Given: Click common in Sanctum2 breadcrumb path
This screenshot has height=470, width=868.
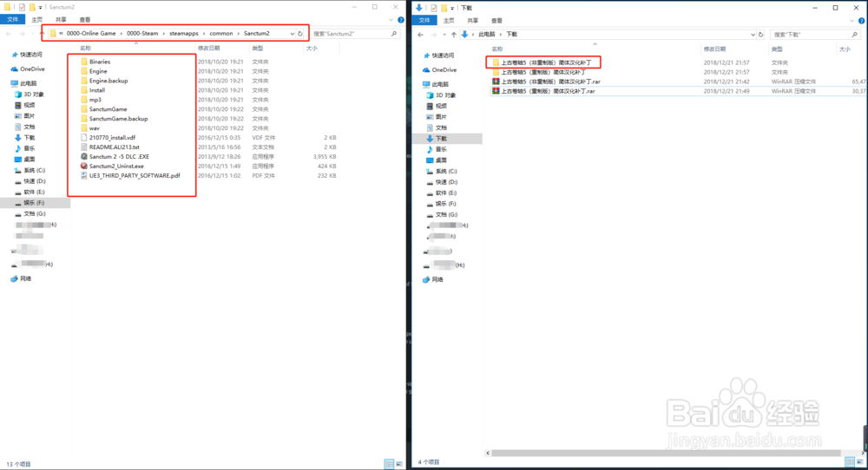Looking at the screenshot, I should [x=220, y=34].
